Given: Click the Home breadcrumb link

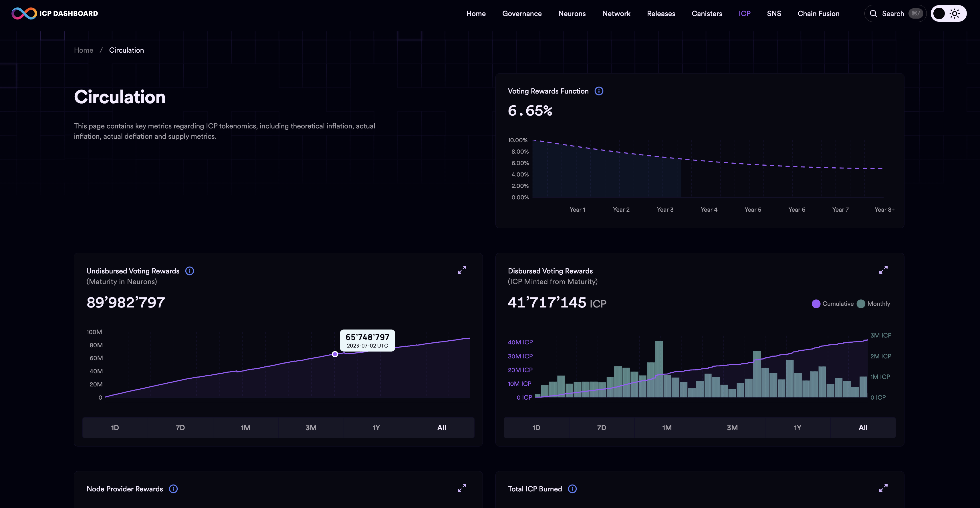Looking at the screenshot, I should pyautogui.click(x=83, y=50).
